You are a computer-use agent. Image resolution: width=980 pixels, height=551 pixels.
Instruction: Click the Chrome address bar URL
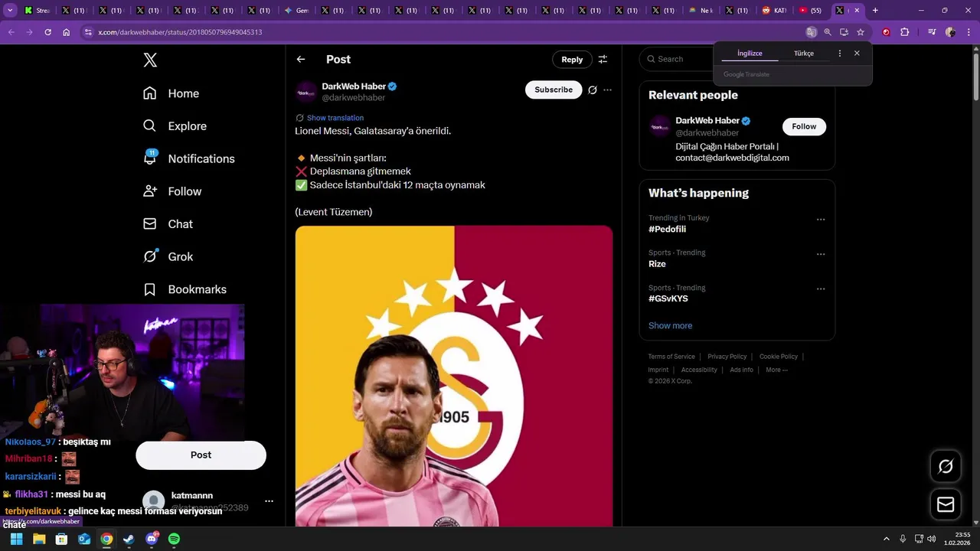coord(180,32)
